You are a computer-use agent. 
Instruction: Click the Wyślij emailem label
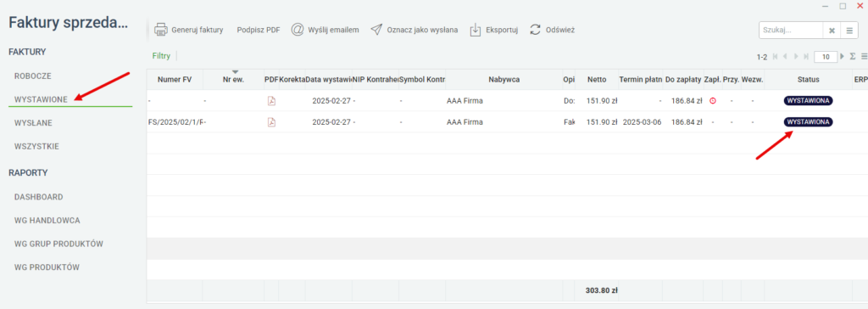pos(333,30)
